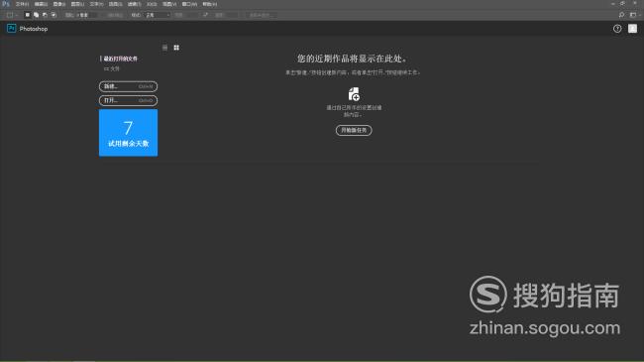Open the 视图 (View) menu
This screenshot has width=644, height=362.
[169, 4]
